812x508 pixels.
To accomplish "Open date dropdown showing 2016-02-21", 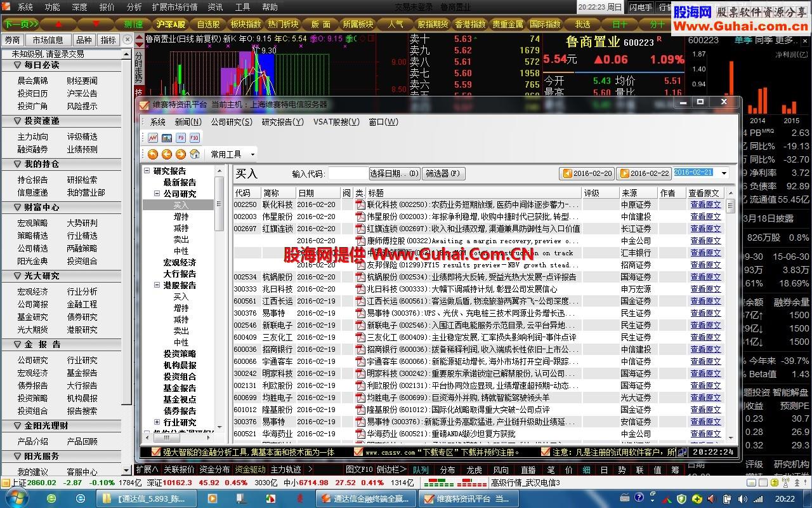I will coord(724,173).
